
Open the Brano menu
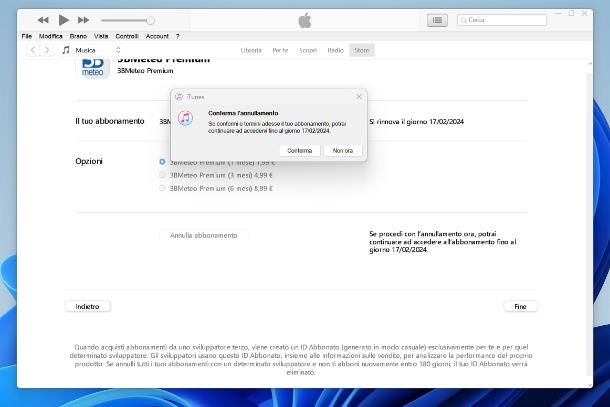(x=78, y=36)
